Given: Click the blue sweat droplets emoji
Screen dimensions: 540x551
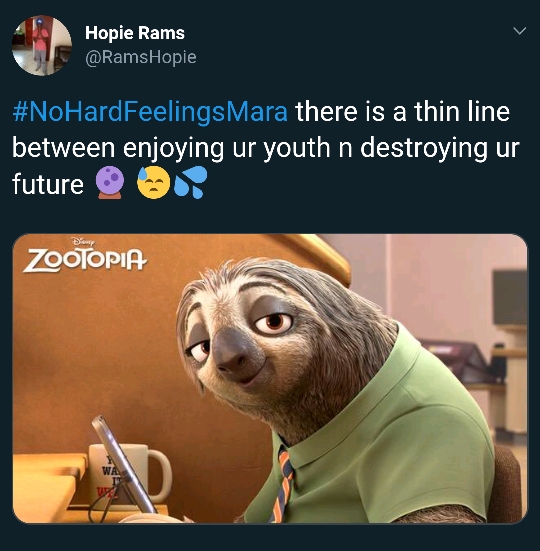Looking at the screenshot, I should point(190,183).
